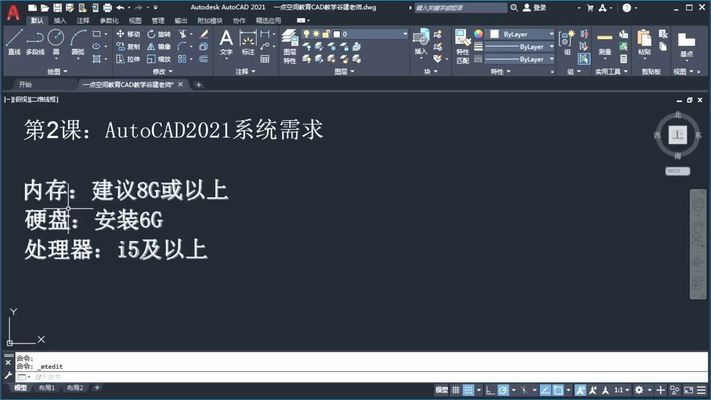Switch to the Annotate (注释) ribbon tab

point(83,20)
